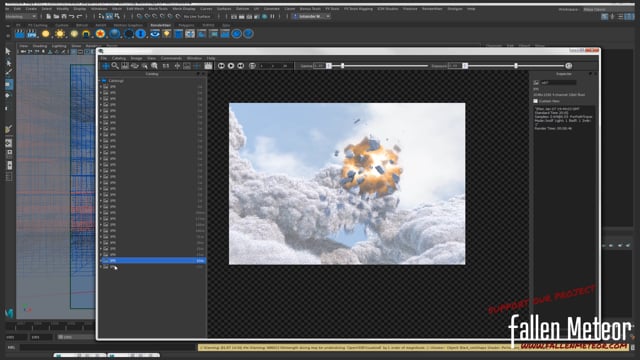Open the Commands menu in the It window
Screen dimensions: 640x360
coord(171,58)
